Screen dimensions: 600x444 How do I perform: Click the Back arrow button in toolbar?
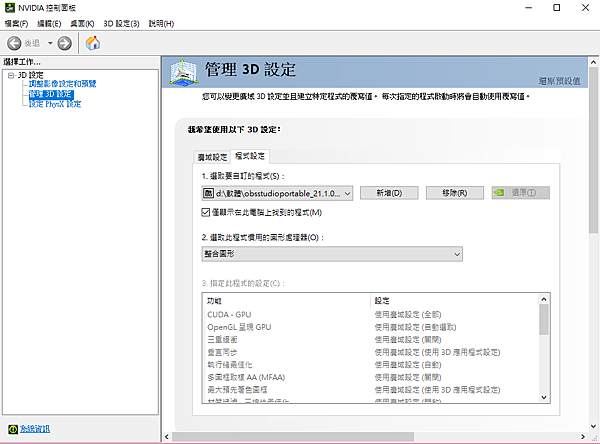14,43
